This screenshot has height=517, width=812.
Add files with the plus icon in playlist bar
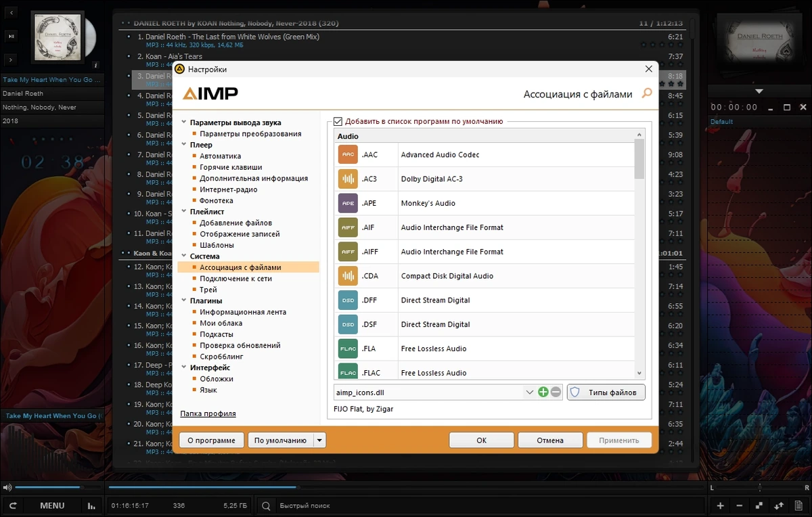pos(721,505)
